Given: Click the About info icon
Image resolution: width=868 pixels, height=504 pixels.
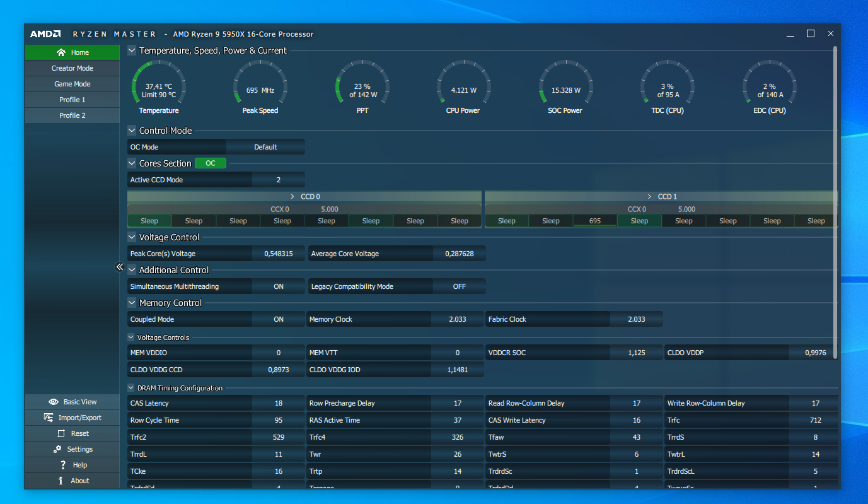Looking at the screenshot, I should click(x=61, y=481).
